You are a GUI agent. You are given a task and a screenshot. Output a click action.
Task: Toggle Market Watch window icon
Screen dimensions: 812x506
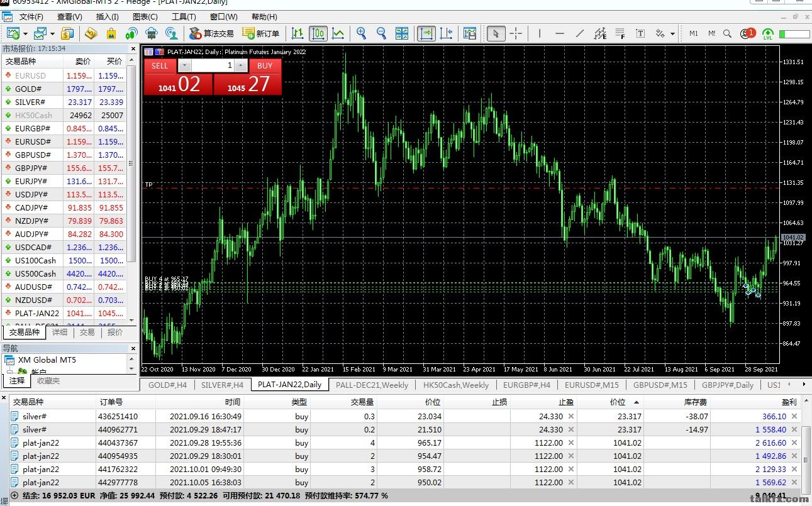(68, 33)
